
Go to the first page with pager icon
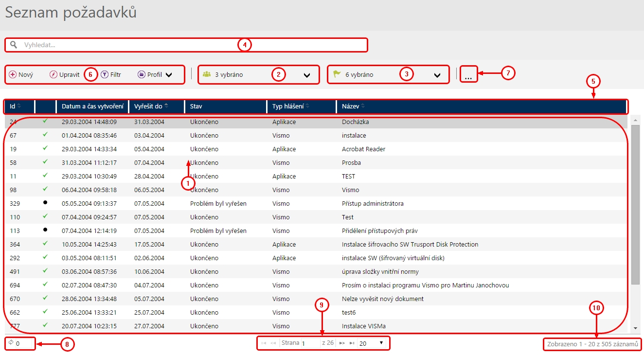click(264, 343)
